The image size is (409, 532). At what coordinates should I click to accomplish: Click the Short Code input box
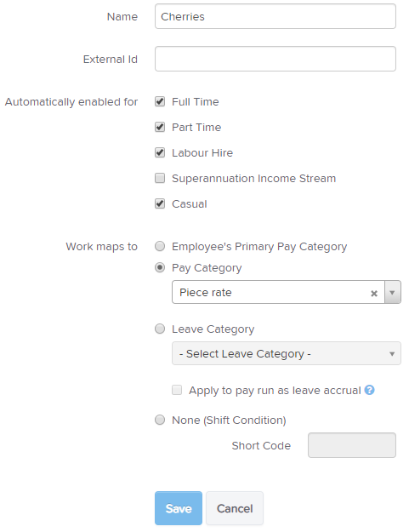[x=352, y=445]
